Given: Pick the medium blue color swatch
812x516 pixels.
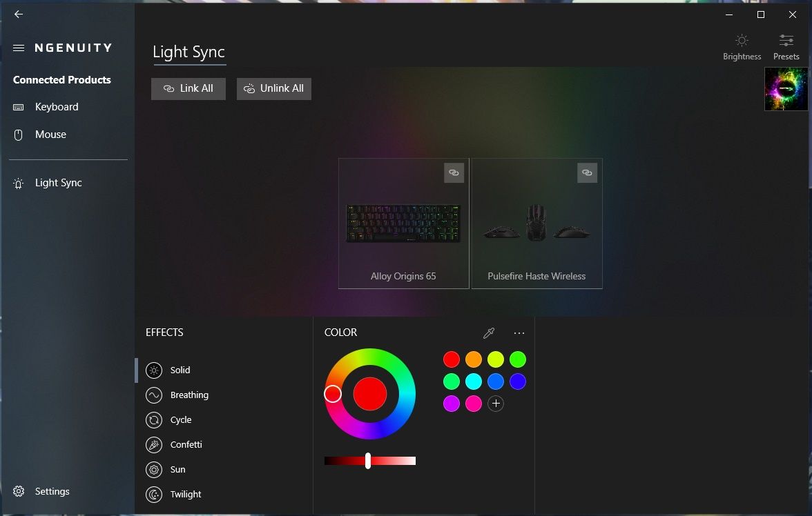Looking at the screenshot, I should pyautogui.click(x=496, y=381).
